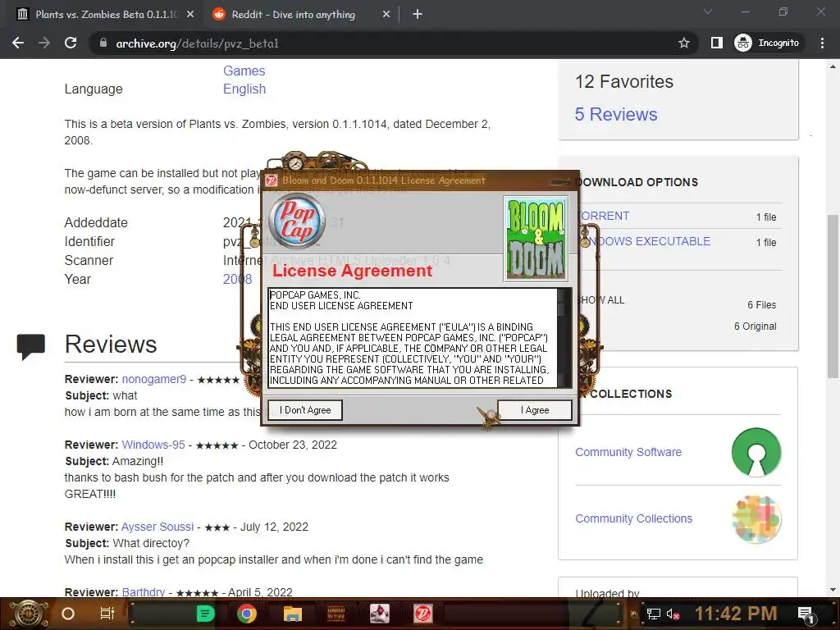Open a new browser tab

[x=418, y=15]
